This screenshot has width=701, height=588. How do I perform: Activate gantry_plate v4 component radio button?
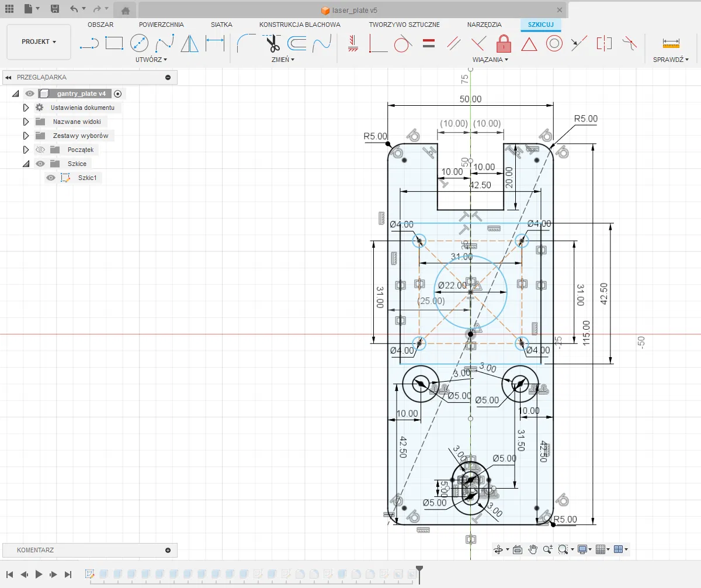[117, 94]
